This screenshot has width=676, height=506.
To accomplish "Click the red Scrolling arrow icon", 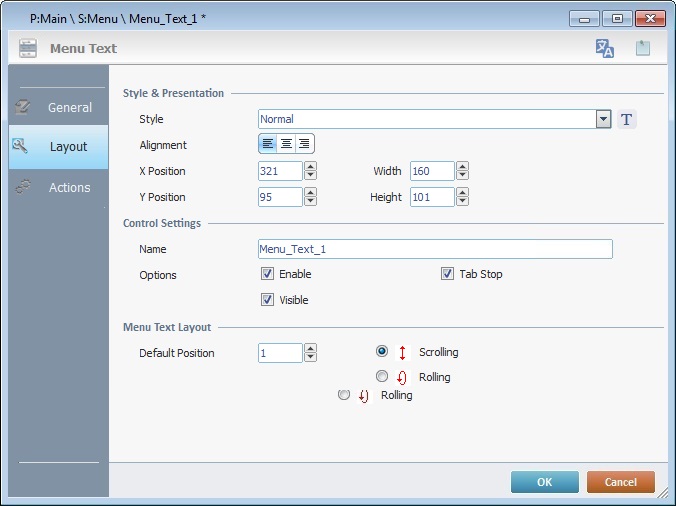I will 403,352.
